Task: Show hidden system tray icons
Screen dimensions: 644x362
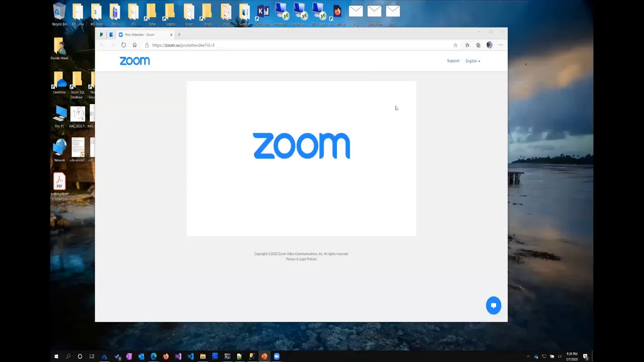Action: click(528, 356)
